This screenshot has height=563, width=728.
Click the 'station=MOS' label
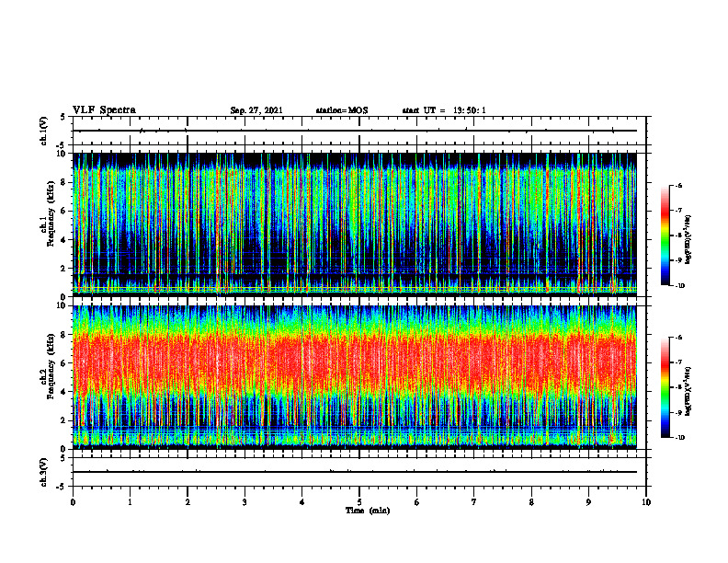tap(342, 110)
